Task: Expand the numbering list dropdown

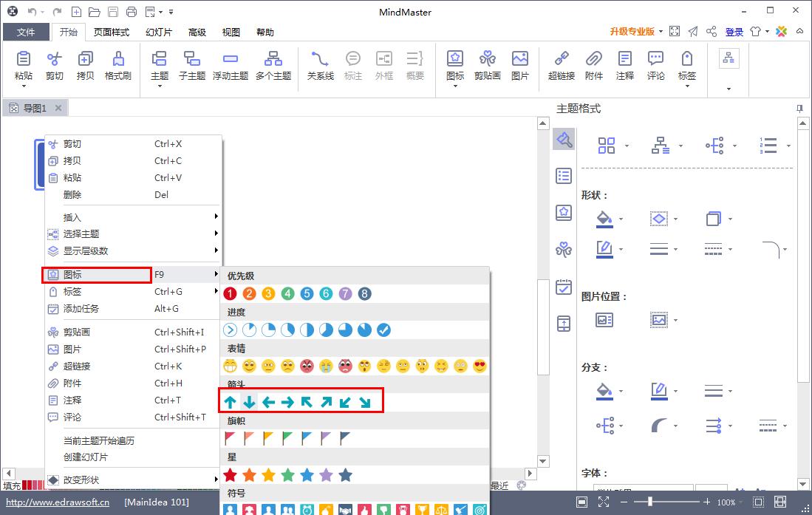Action: pos(788,146)
